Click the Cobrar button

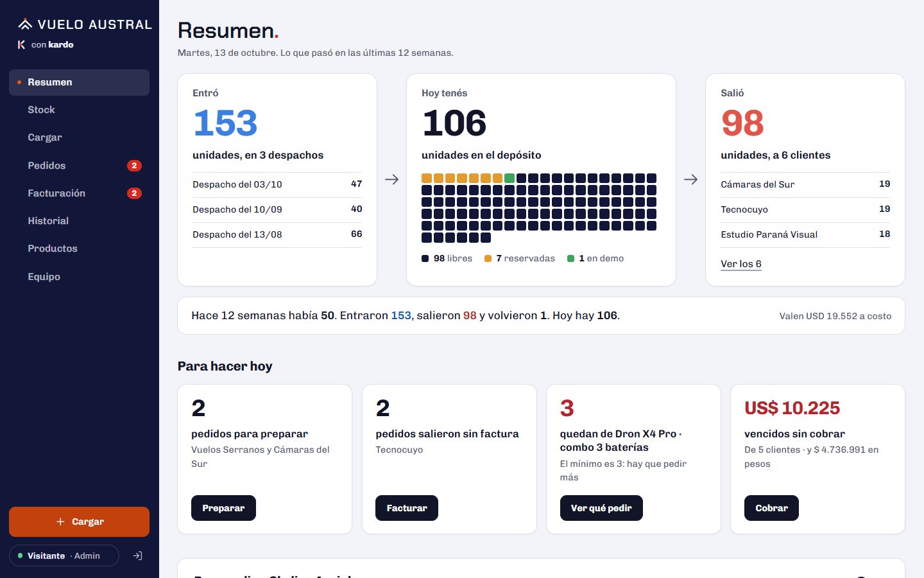click(x=771, y=508)
